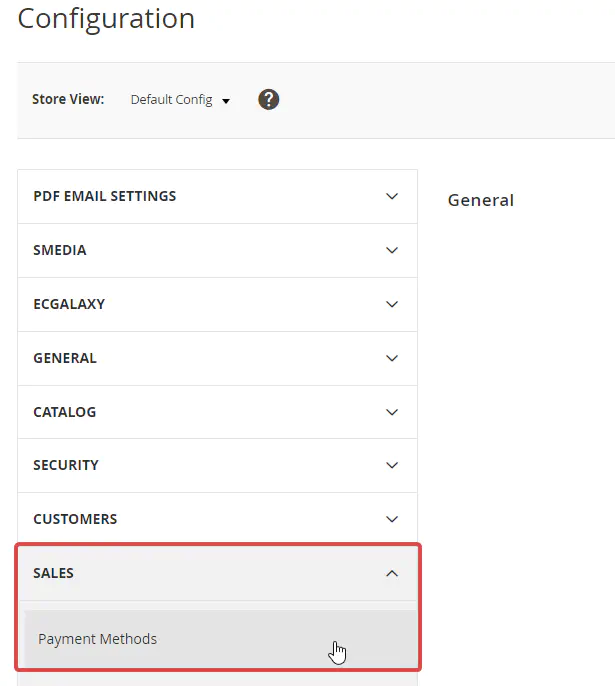615x686 pixels.
Task: Click the chevron icon in Customers row
Action: pos(392,519)
